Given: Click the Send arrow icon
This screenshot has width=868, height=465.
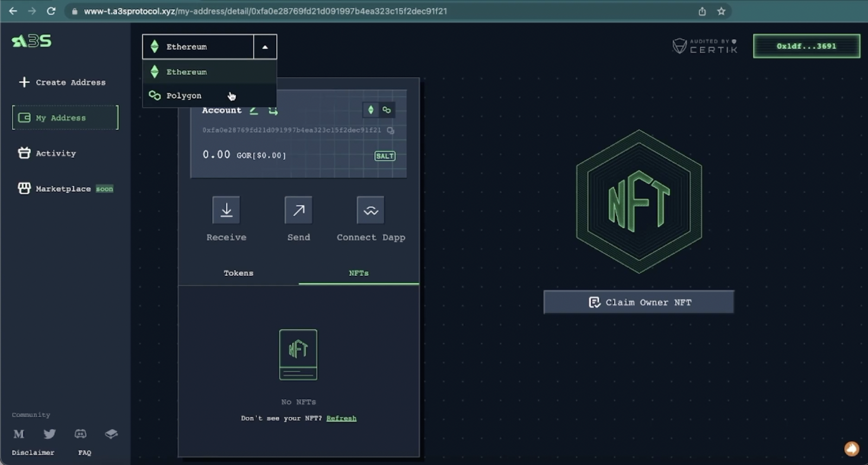Looking at the screenshot, I should (298, 210).
